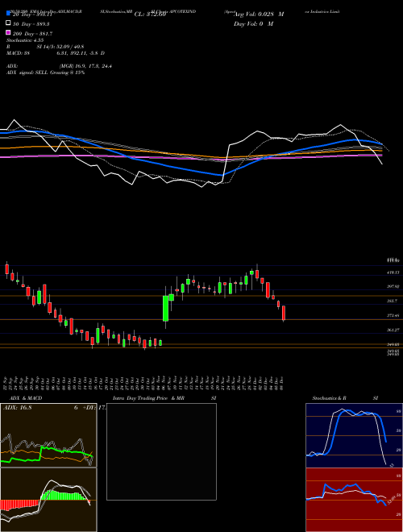Open the MACD histogram chart panel
This screenshot has height=532, width=403.
(x=48, y=500)
